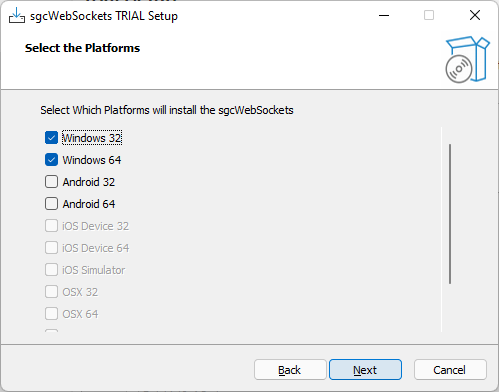Uncheck the Windows 64 checkbox
Screen dimensions: 499x392
51,160
